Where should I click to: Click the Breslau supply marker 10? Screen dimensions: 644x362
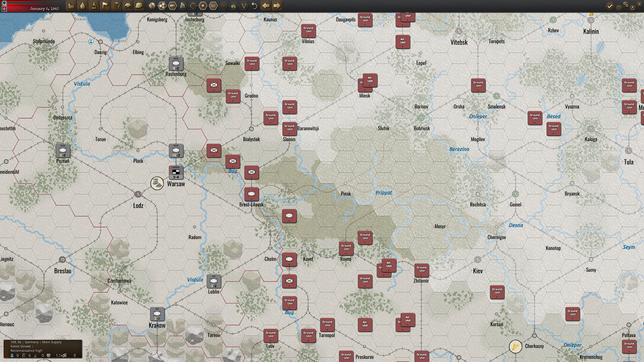(62, 259)
